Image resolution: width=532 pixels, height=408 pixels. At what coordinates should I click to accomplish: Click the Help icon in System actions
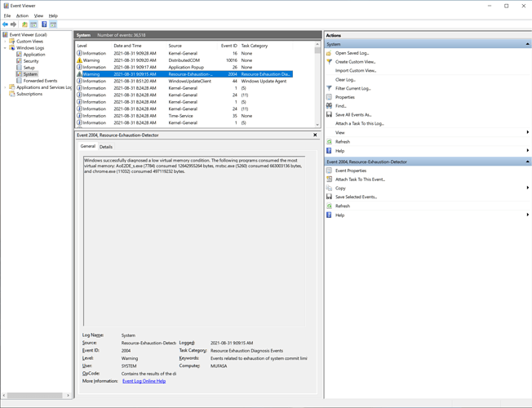tap(329, 151)
